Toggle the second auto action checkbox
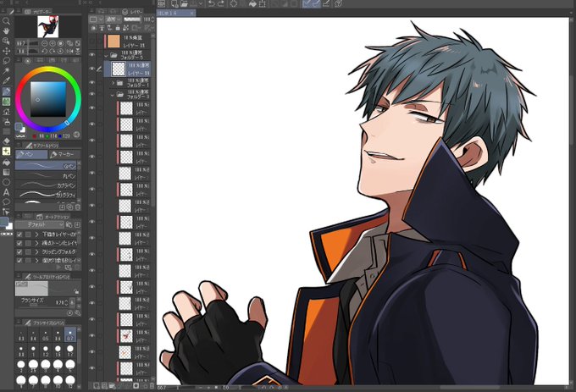576x392 pixels. pyautogui.click(x=19, y=243)
